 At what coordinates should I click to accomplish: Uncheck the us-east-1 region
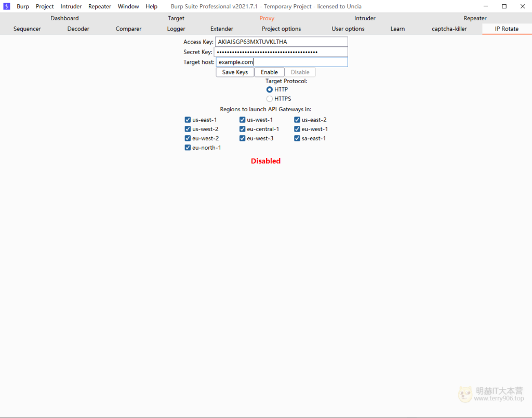[188, 120]
